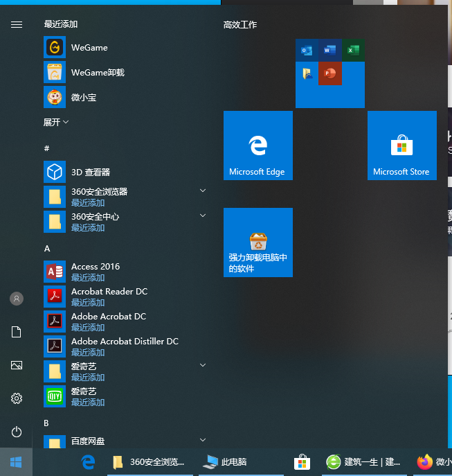Image resolution: width=452 pixels, height=476 pixels.
Task: Expand the recently added list with 展开
Action: [x=56, y=123]
